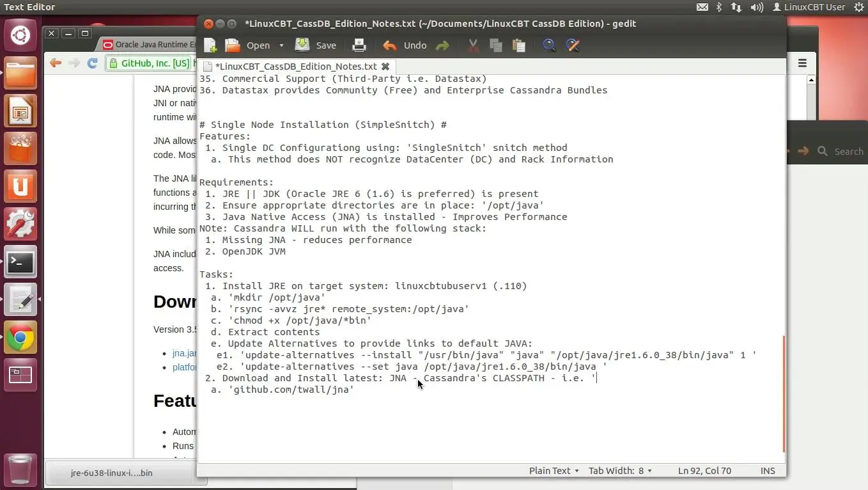Launch Terminal from the launcher
Viewport: 868px width, 490px height.
[x=20, y=262]
